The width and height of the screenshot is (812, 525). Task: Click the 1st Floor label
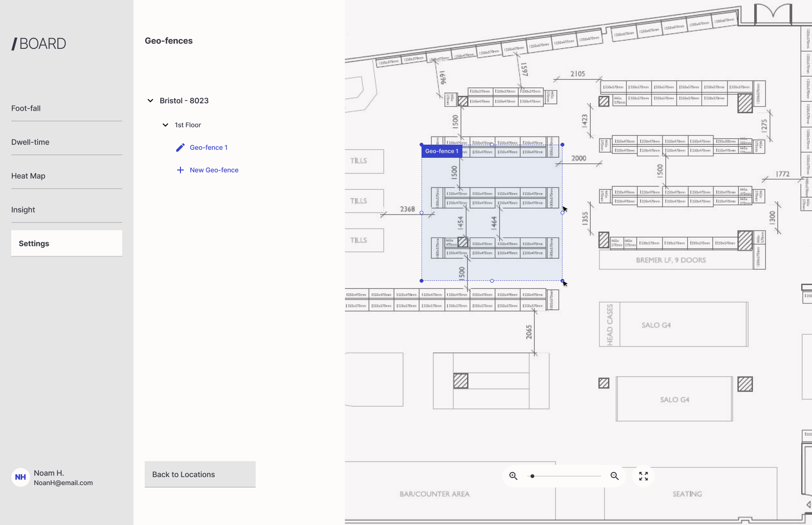(188, 125)
